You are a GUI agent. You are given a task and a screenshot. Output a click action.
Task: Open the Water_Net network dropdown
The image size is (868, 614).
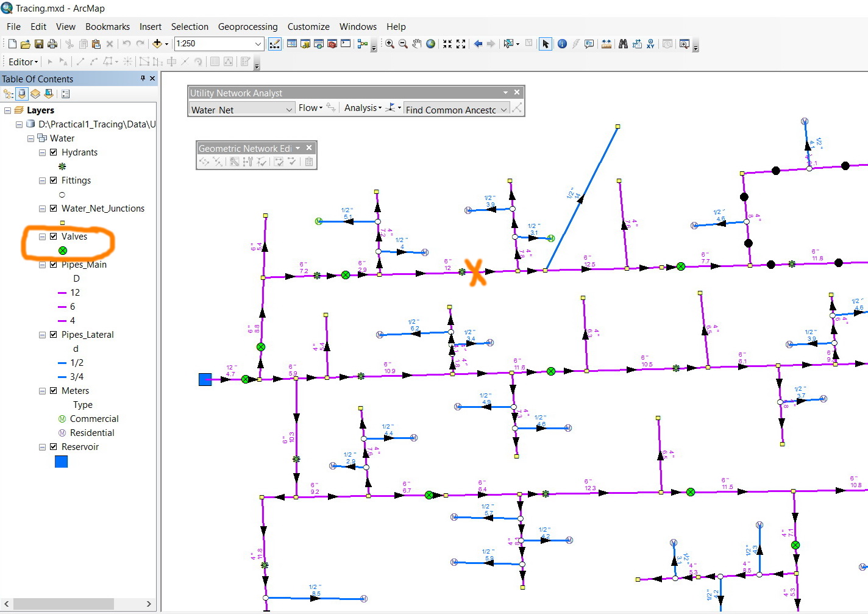coord(289,110)
